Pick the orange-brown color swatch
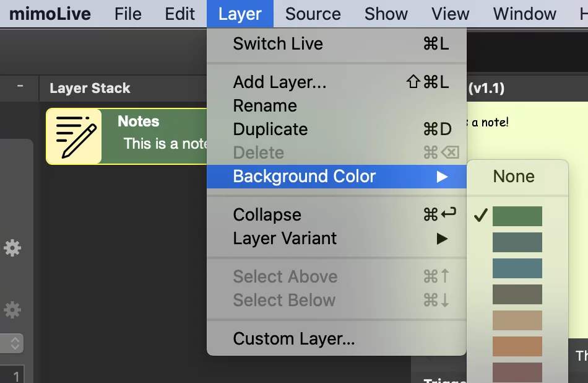The width and height of the screenshot is (588, 383). click(517, 346)
